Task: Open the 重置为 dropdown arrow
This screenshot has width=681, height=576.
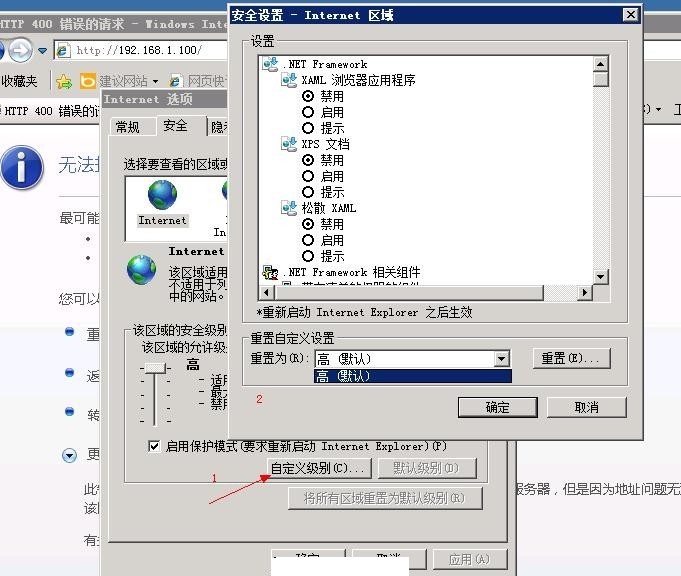Action: pos(502,359)
